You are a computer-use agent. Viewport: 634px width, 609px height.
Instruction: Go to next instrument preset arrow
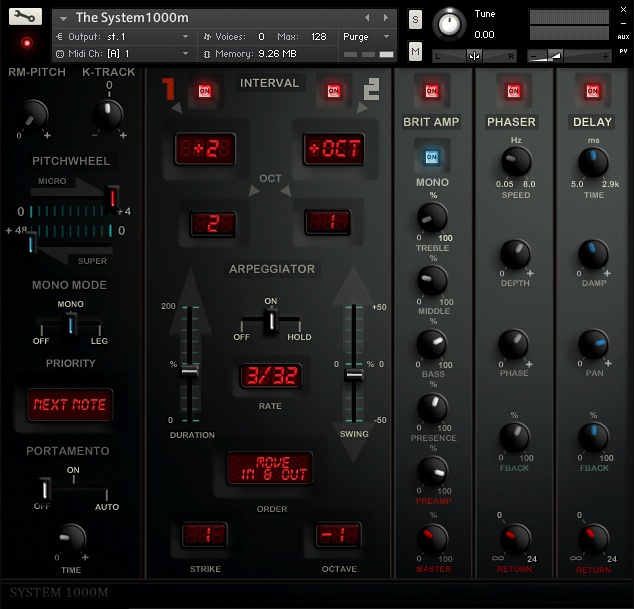tap(386, 17)
